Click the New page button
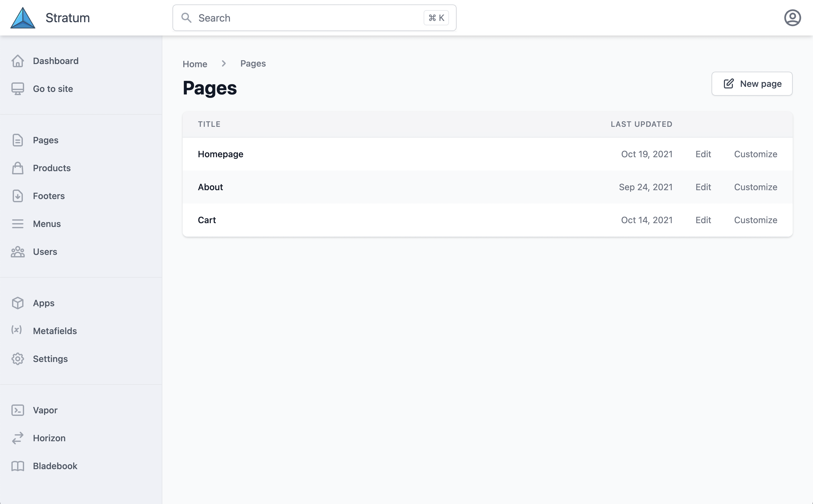Screen dimensions: 813x504 coord(751,84)
